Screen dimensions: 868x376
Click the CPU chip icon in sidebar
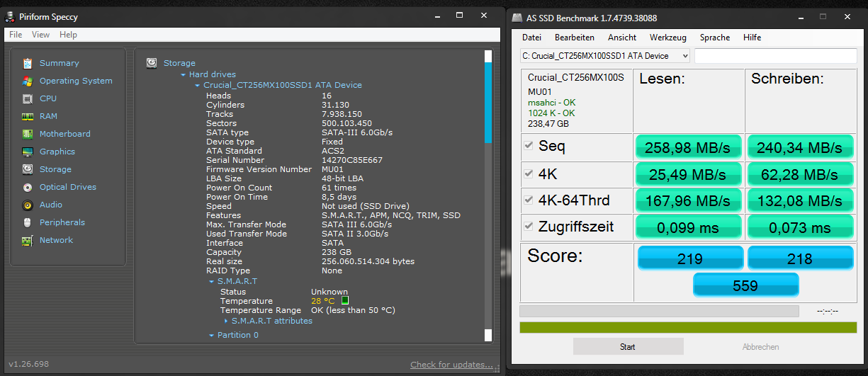pyautogui.click(x=28, y=98)
